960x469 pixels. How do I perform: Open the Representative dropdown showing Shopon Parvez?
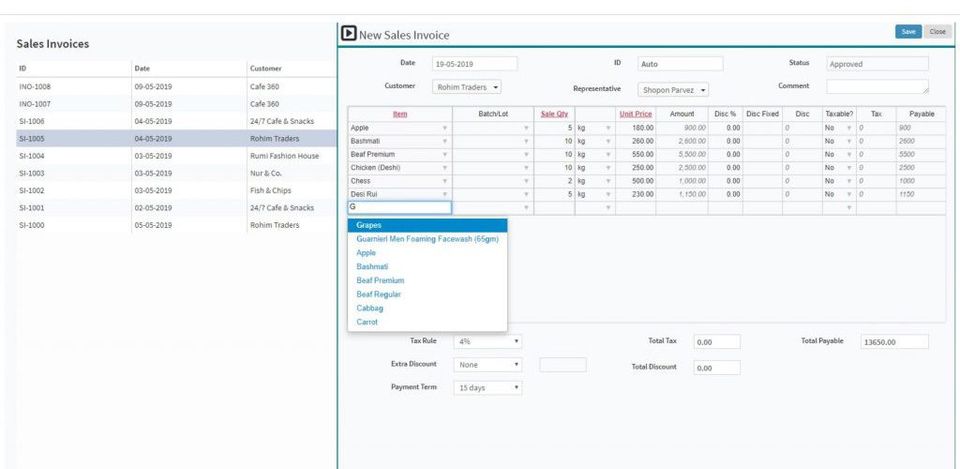pos(673,89)
